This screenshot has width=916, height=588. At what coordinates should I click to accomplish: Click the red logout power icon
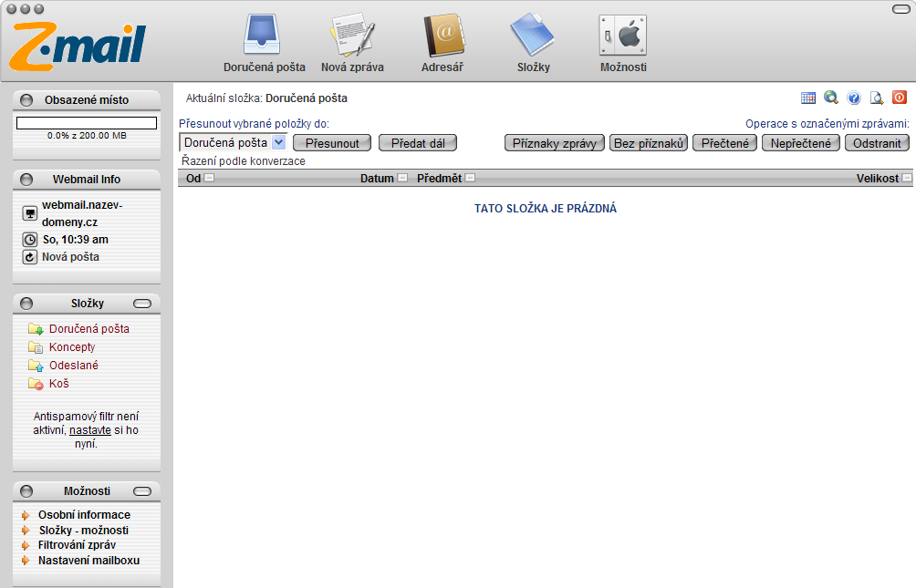coord(900,98)
